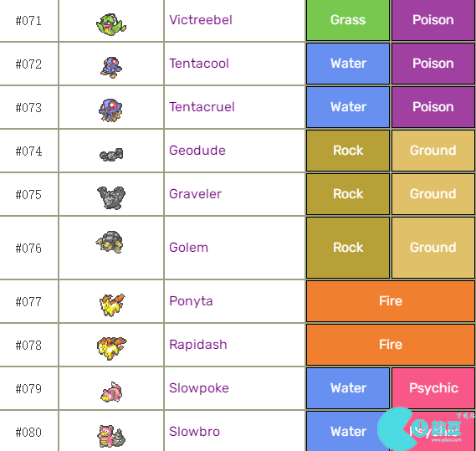The image size is (476, 451).
Task: Select the pink Psychic cell beside Slowpoke
Action: coord(433,388)
